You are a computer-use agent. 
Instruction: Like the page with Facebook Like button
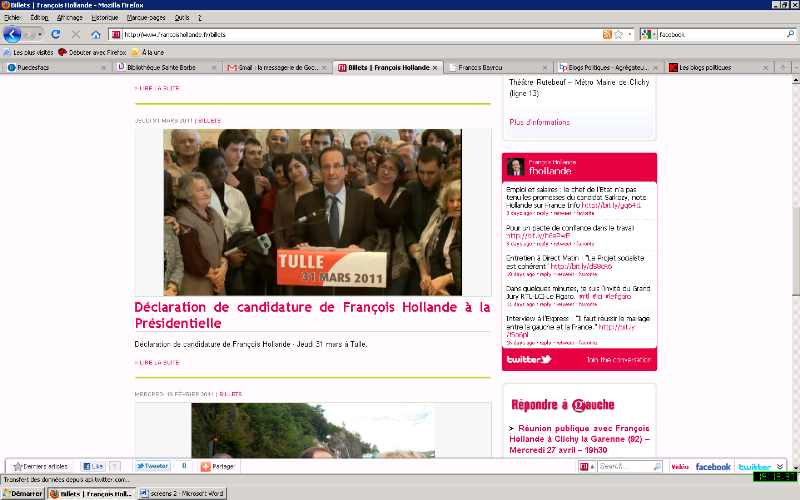click(x=93, y=466)
